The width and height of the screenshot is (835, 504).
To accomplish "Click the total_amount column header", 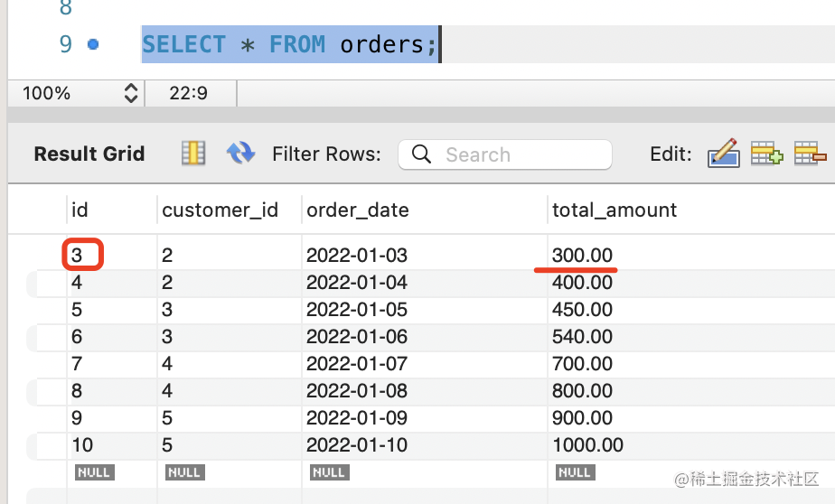I will 615,210.
